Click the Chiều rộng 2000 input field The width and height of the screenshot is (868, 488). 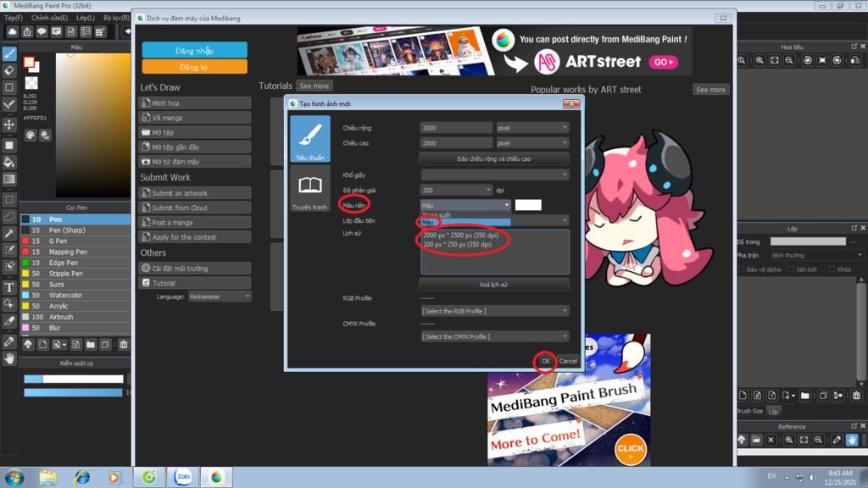pyautogui.click(x=456, y=128)
